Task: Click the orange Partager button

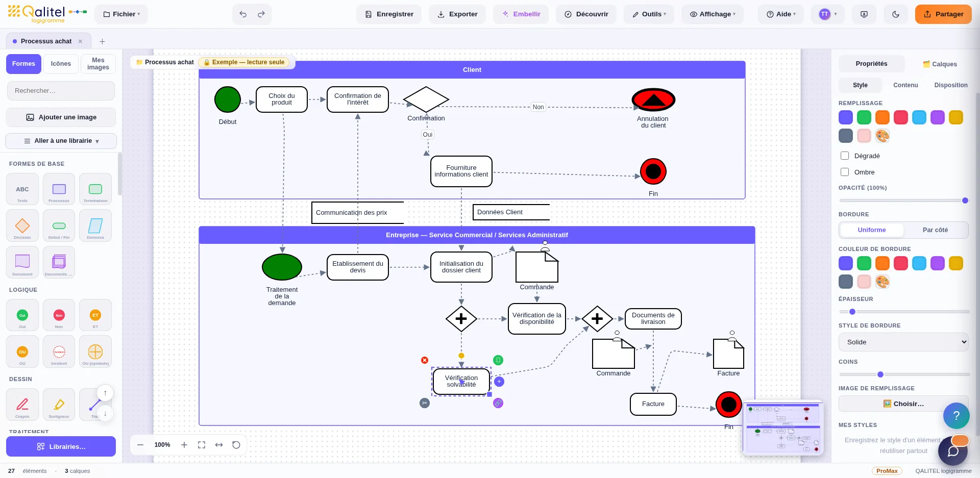Action: tap(943, 14)
